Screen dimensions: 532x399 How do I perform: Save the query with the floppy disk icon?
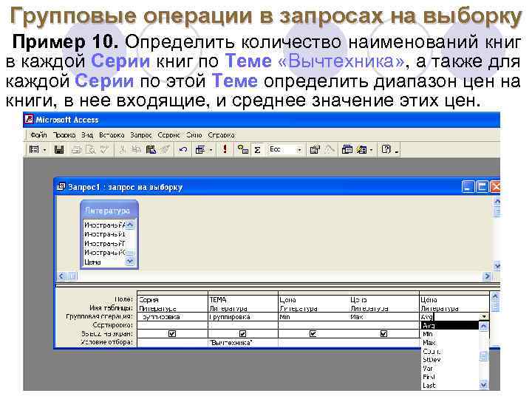tap(59, 149)
